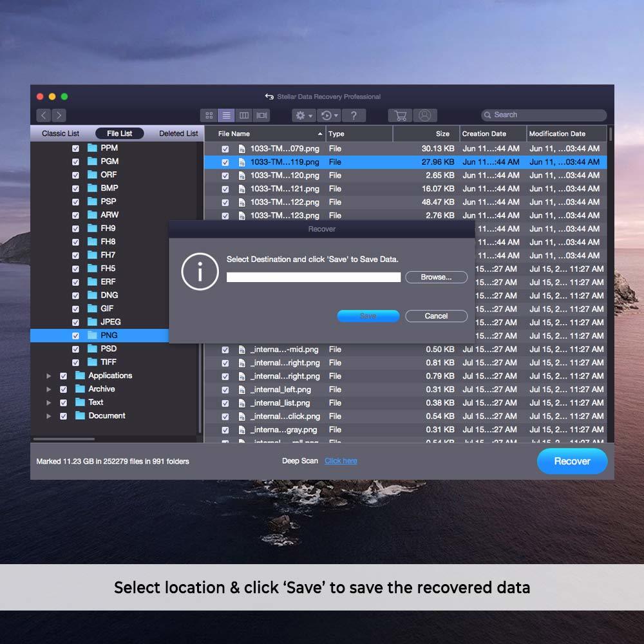The image size is (644, 644).
Task: Click the PPM folder icon
Action: (92, 148)
